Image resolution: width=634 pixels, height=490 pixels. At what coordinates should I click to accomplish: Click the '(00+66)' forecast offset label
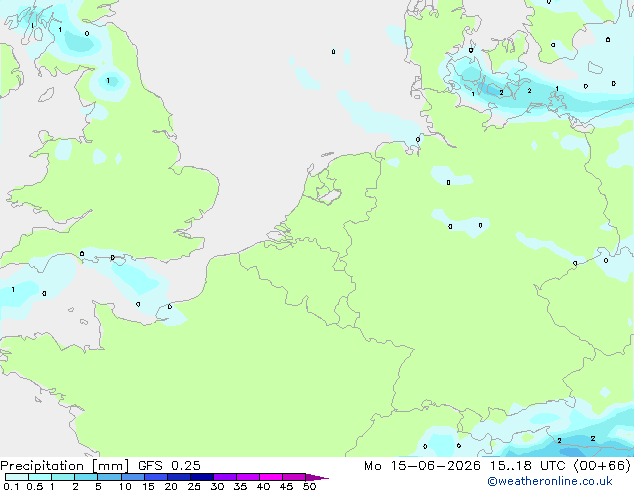602,466
